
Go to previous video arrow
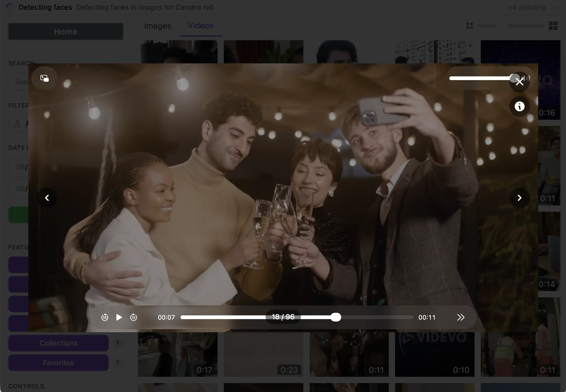47,198
